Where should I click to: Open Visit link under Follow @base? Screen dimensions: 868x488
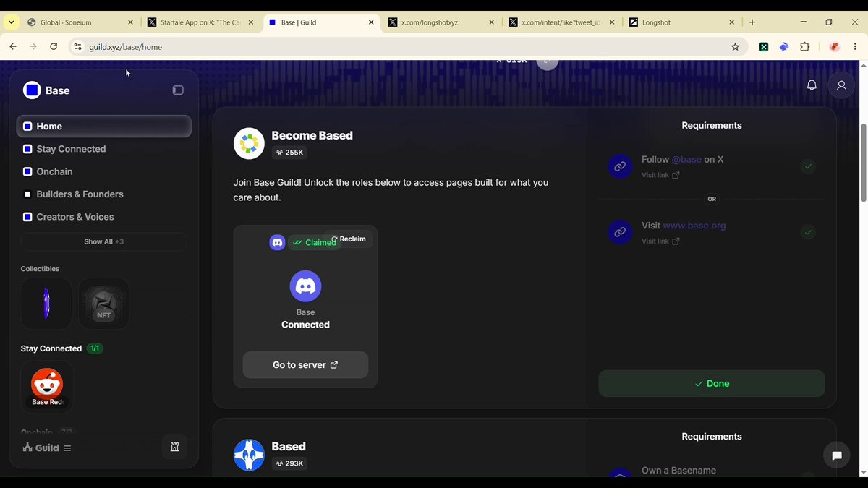(660, 175)
